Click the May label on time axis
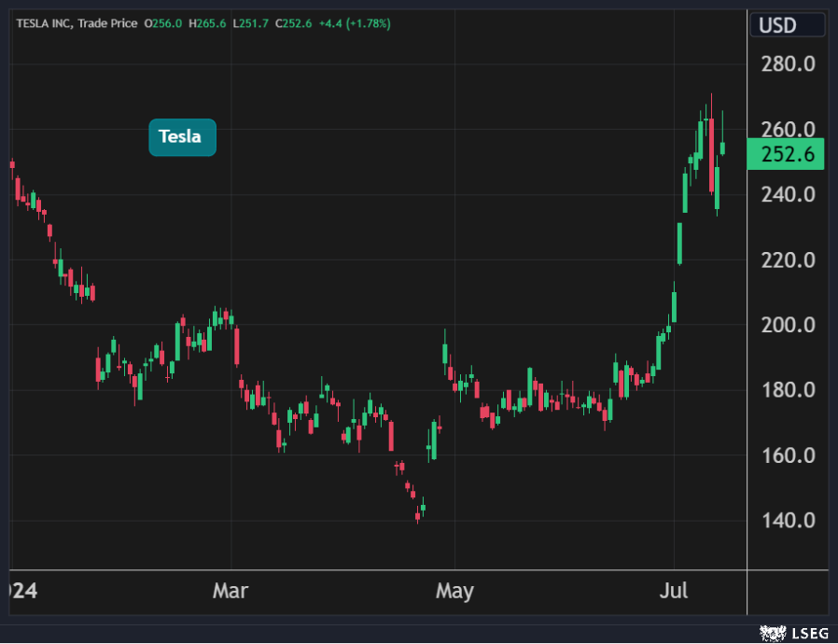The image size is (838, 644). (x=454, y=591)
